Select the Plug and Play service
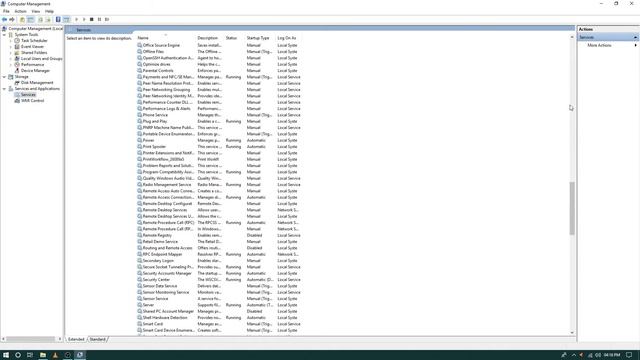The image size is (640, 360). point(219,121)
